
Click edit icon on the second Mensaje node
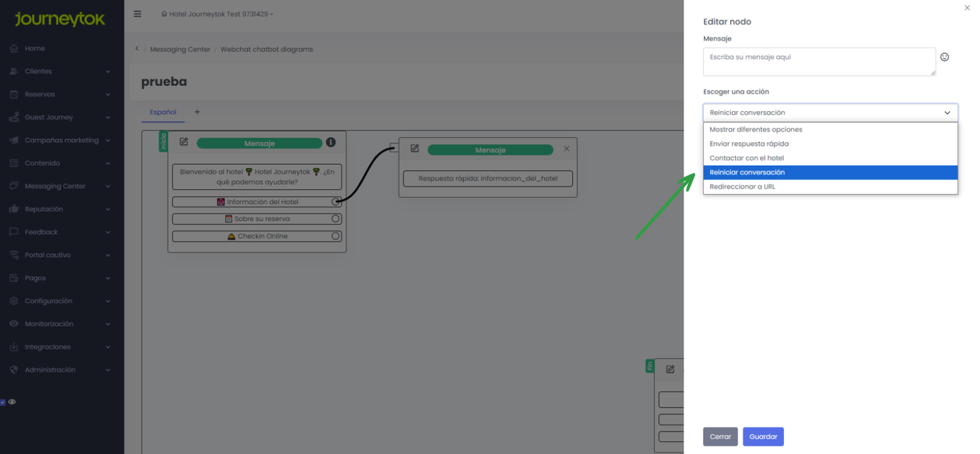point(415,149)
